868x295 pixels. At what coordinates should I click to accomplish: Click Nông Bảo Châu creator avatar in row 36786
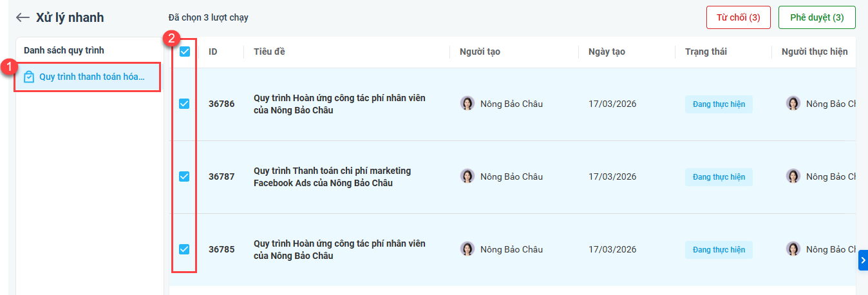point(467,103)
